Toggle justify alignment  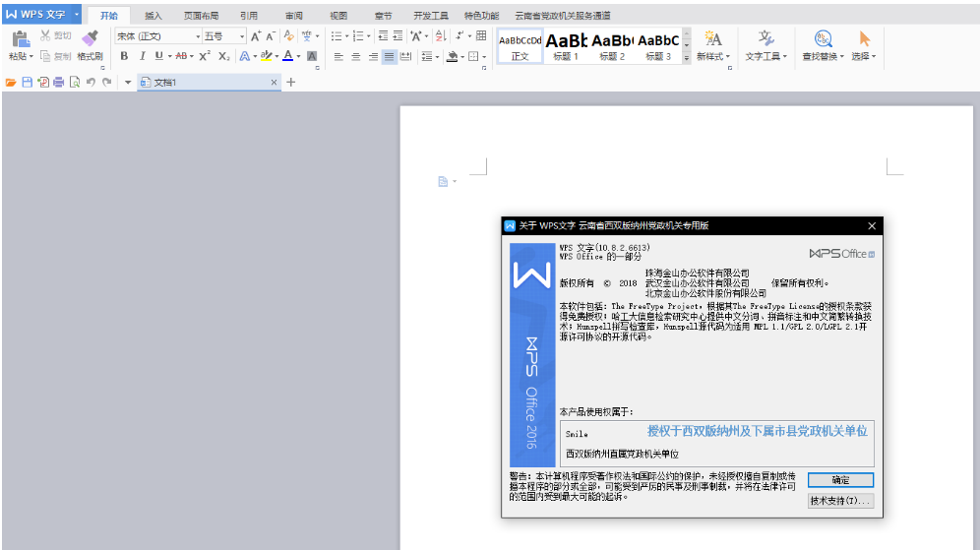coord(389,56)
